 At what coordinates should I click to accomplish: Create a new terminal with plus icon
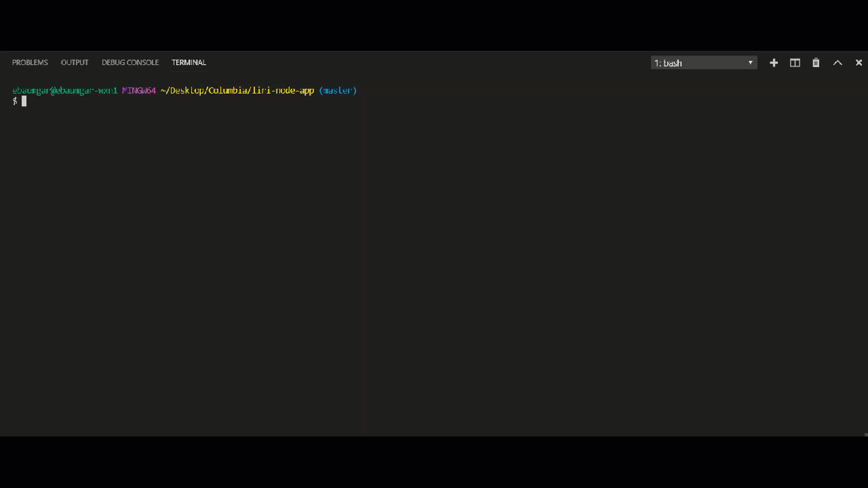pyautogui.click(x=774, y=62)
